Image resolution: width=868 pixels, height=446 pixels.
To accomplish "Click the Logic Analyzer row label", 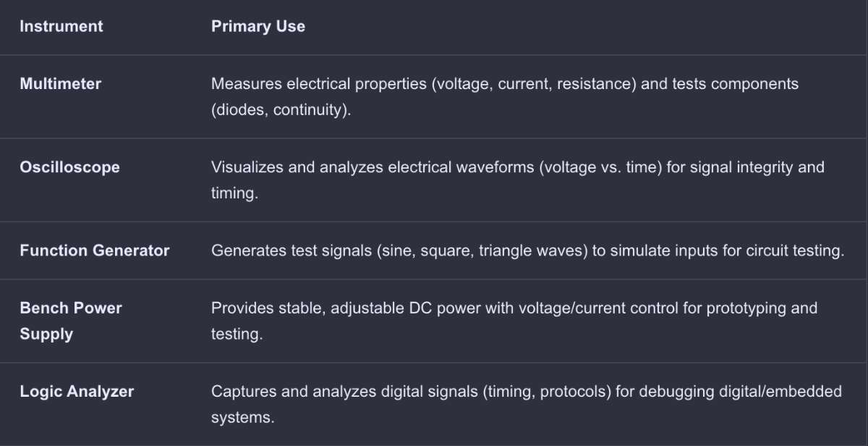I will [x=77, y=392].
